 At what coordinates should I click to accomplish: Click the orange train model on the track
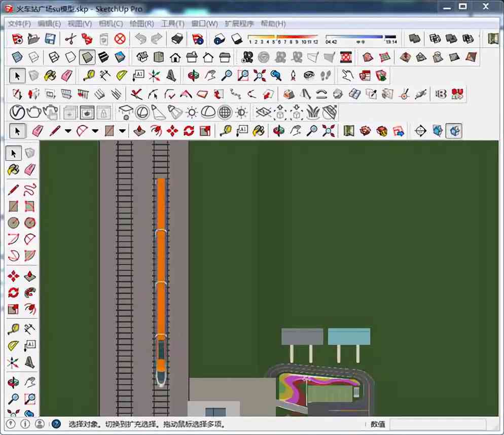[161, 282]
